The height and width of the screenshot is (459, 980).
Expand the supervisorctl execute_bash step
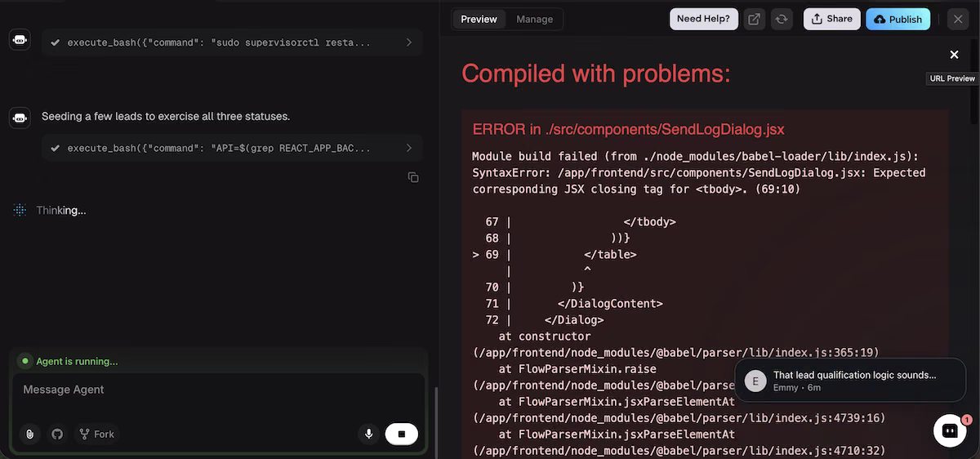pos(232,42)
